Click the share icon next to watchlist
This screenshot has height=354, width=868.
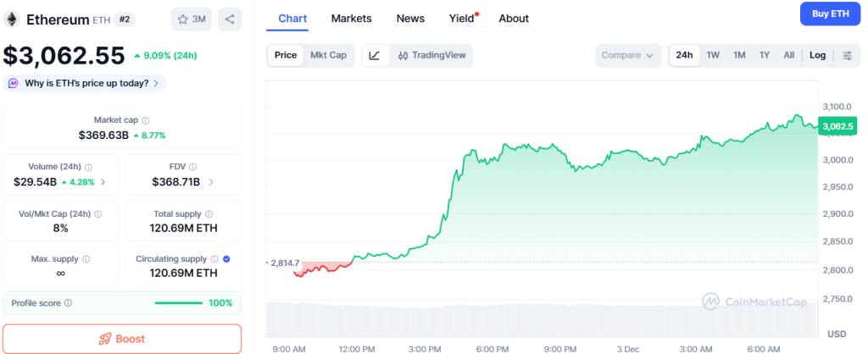coord(229,19)
